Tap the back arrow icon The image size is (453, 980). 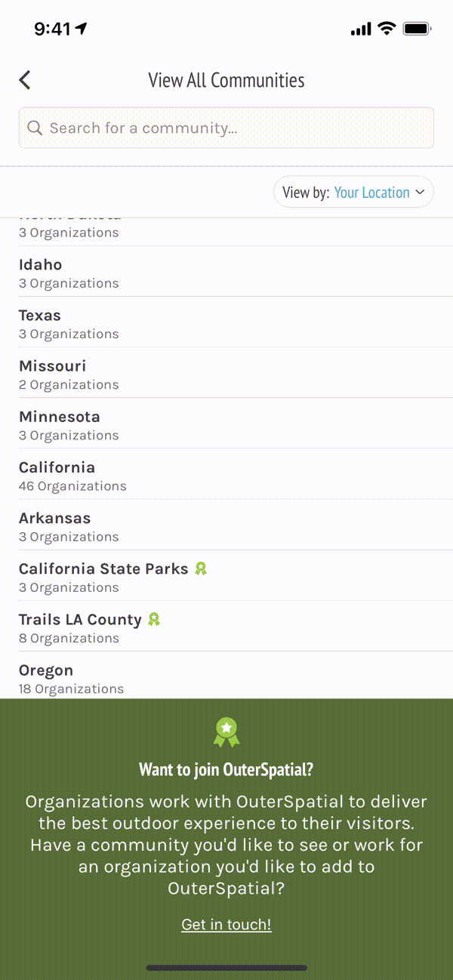click(25, 80)
